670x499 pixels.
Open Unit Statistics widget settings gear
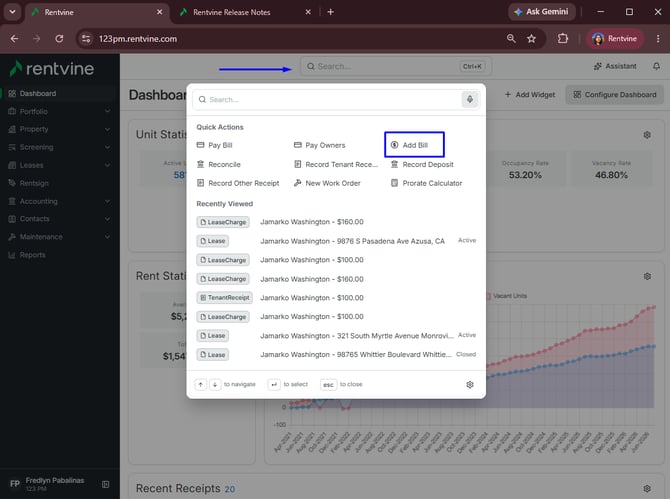[x=647, y=135]
